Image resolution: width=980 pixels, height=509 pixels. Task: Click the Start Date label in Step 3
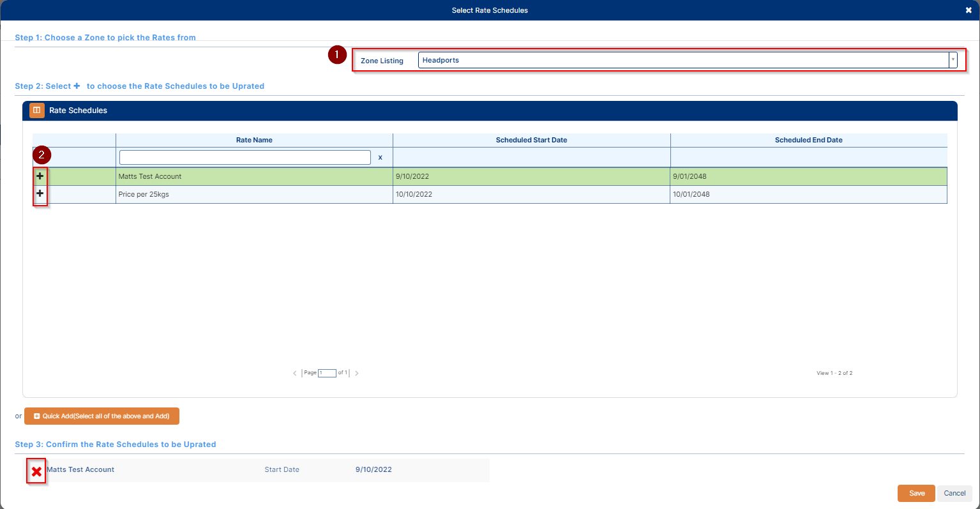point(282,469)
